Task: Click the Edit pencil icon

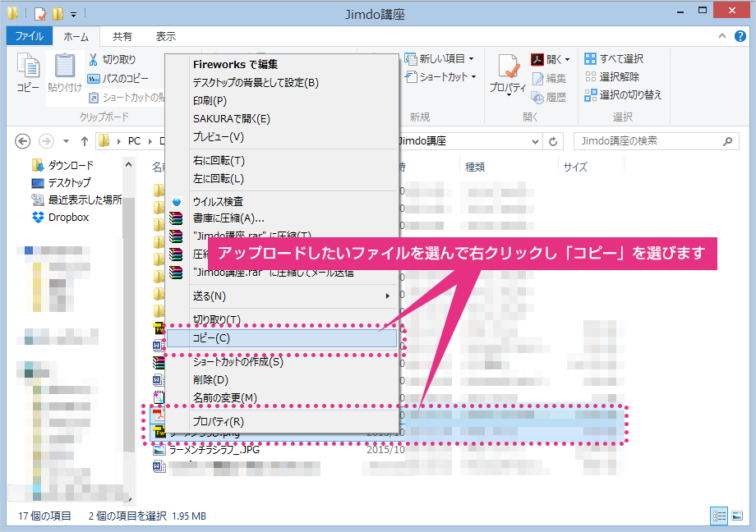Action: (537, 79)
